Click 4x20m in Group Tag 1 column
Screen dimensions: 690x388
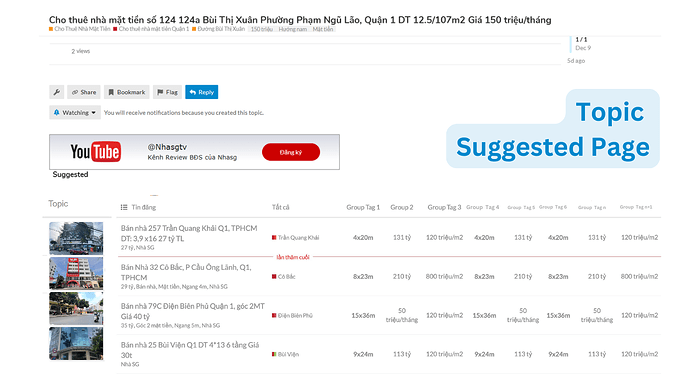363,238
